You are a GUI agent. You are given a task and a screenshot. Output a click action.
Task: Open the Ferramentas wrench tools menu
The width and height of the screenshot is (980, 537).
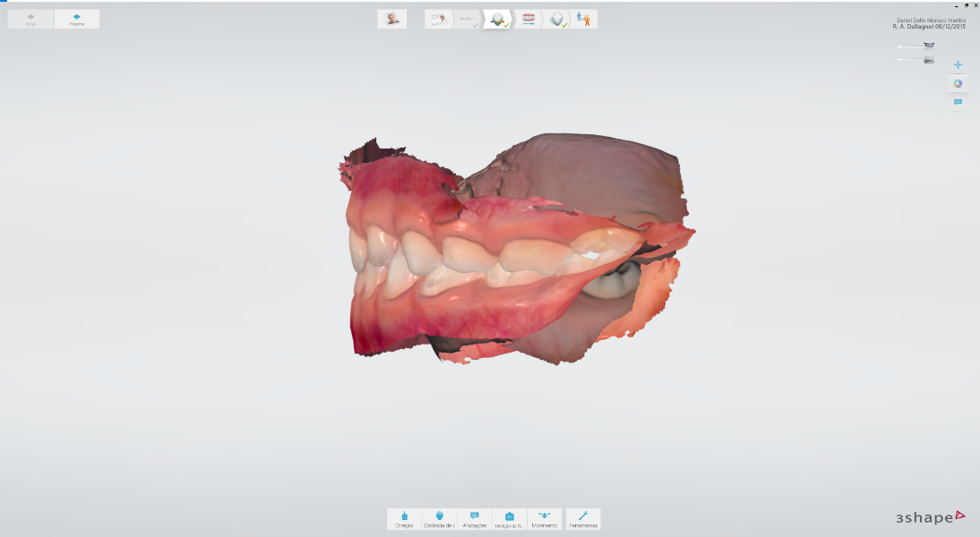[x=583, y=519]
